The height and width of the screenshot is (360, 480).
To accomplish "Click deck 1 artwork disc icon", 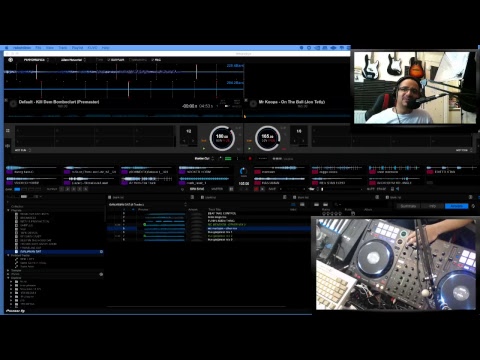I will tap(13, 104).
